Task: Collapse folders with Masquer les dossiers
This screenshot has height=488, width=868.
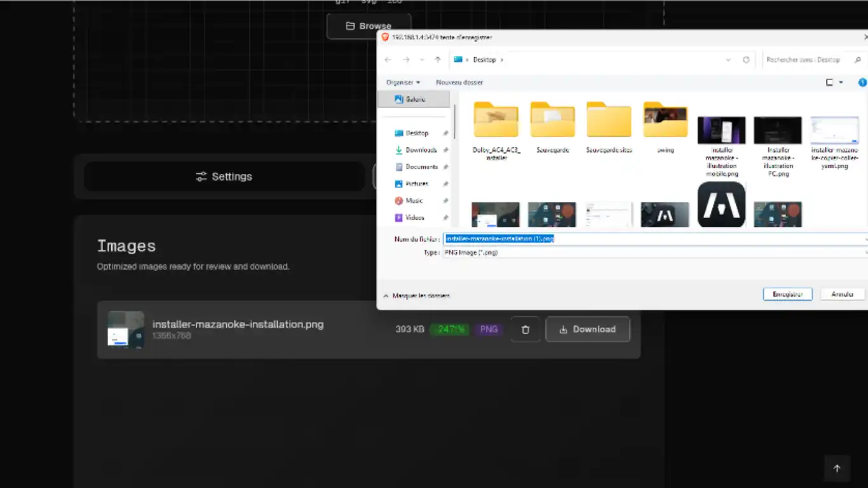Action: point(416,296)
